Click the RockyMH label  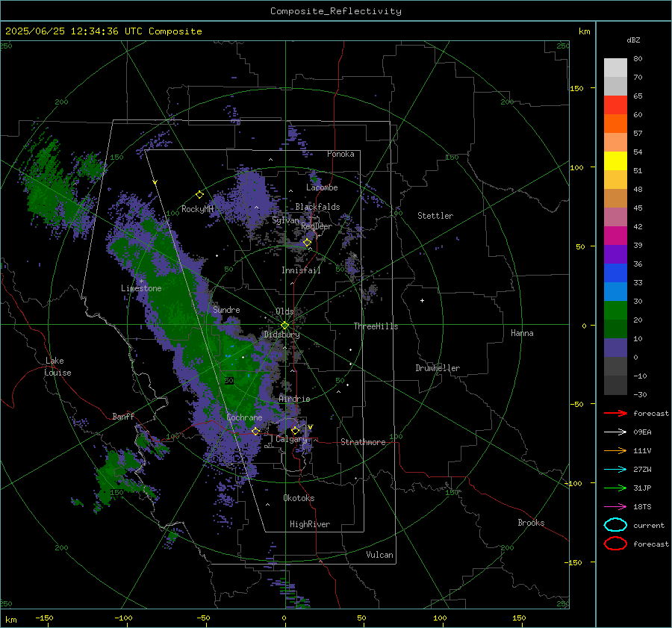[197, 209]
